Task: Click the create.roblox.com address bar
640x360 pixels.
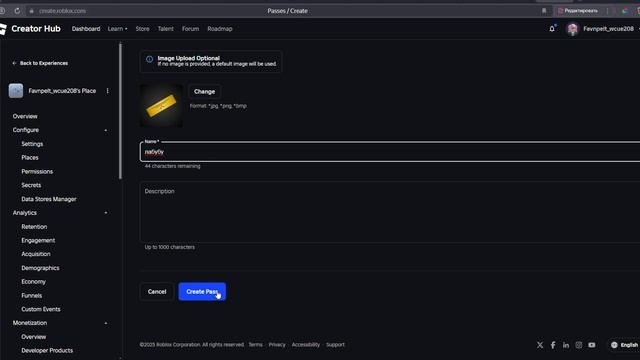Action: coord(62,11)
